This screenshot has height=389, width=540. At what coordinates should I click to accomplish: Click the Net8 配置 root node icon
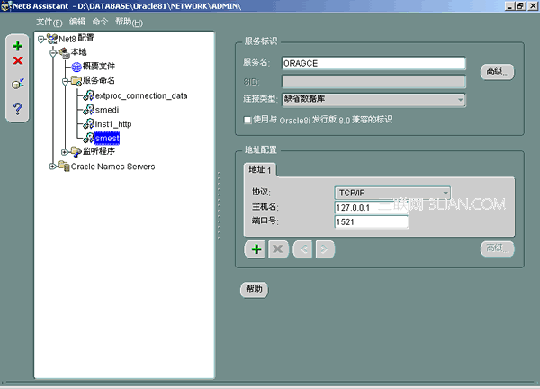(x=52, y=39)
